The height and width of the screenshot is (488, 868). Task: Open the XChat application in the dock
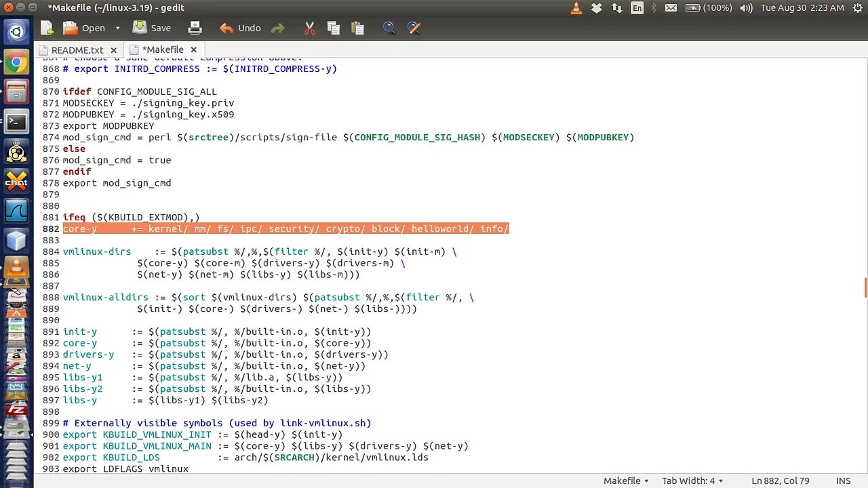point(16,181)
